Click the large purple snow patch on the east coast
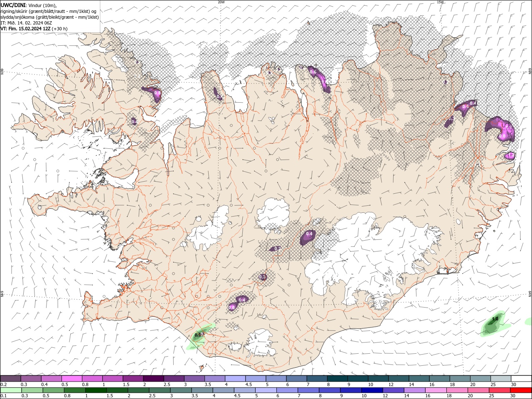Viewport: 532px width, 399px height. (500, 129)
